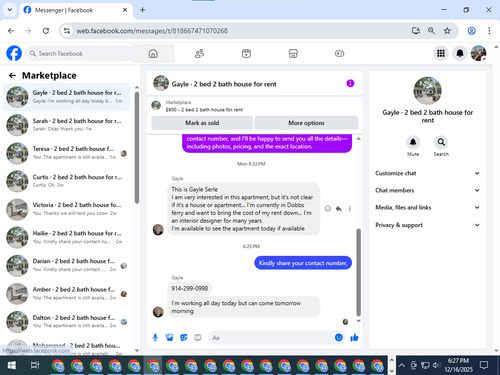Screen dimensions: 500x375
Task: Open Teresa conversation in list
Action: point(66,153)
